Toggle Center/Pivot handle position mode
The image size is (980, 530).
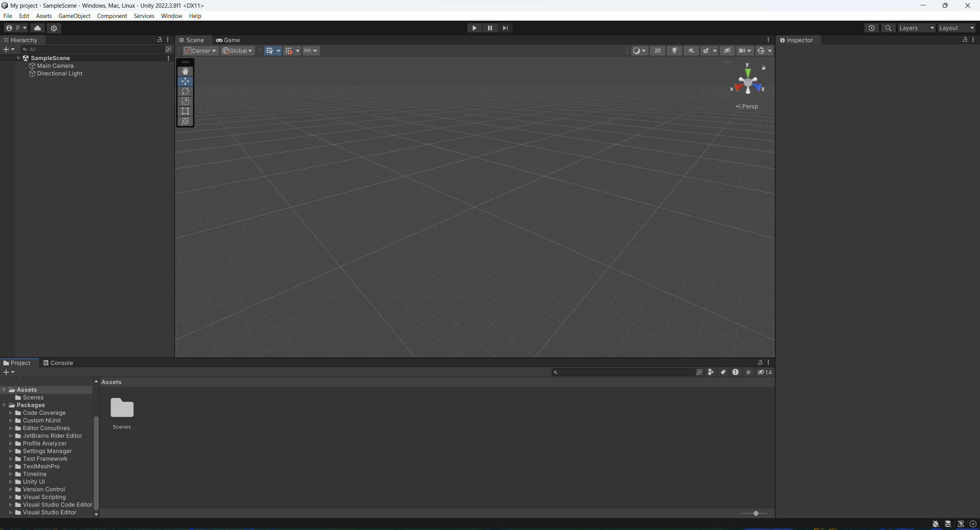click(200, 50)
